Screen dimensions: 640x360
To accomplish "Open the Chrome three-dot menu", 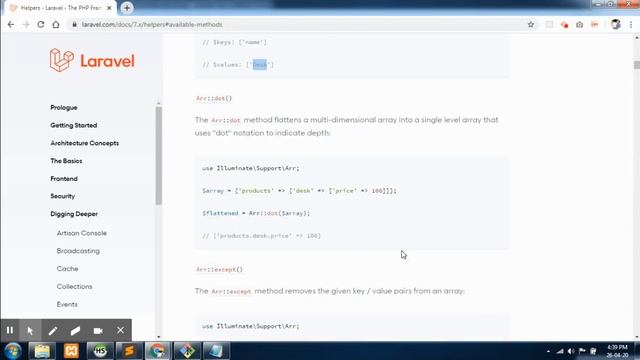I will point(631,24).
